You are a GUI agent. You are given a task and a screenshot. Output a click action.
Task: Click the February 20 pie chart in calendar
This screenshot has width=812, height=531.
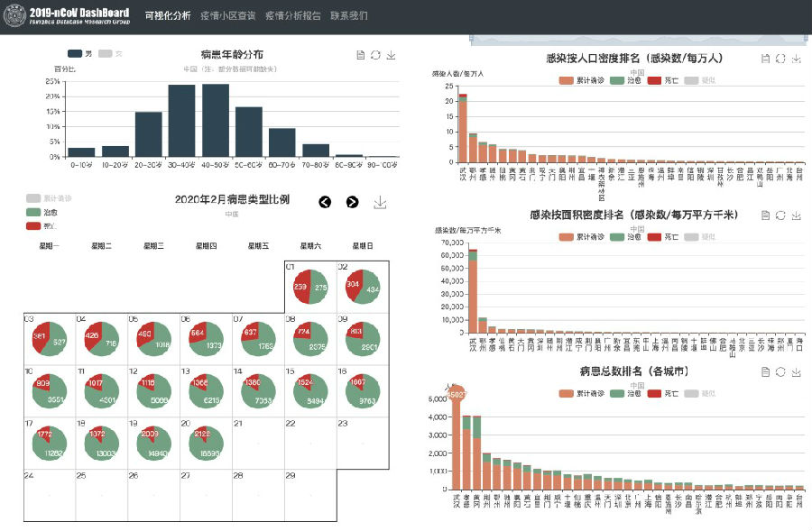tap(206, 438)
